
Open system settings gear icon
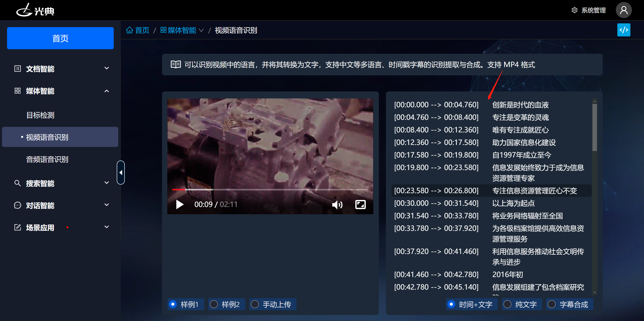pos(575,10)
